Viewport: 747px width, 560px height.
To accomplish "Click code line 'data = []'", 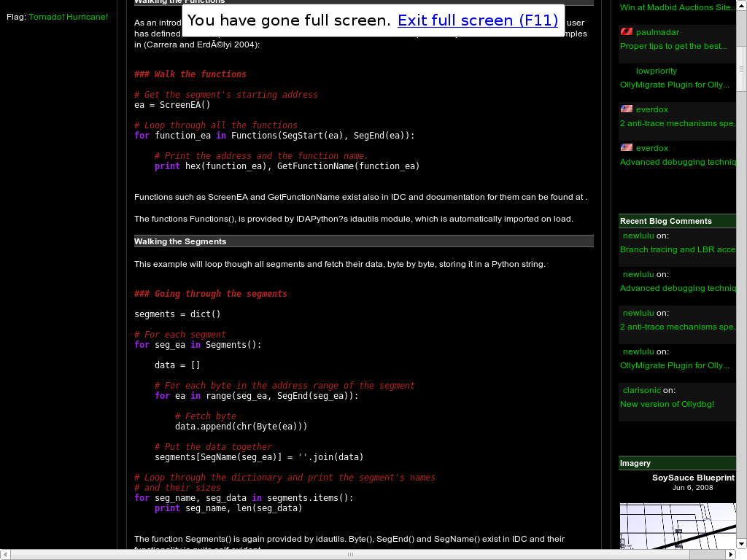I will point(177,365).
